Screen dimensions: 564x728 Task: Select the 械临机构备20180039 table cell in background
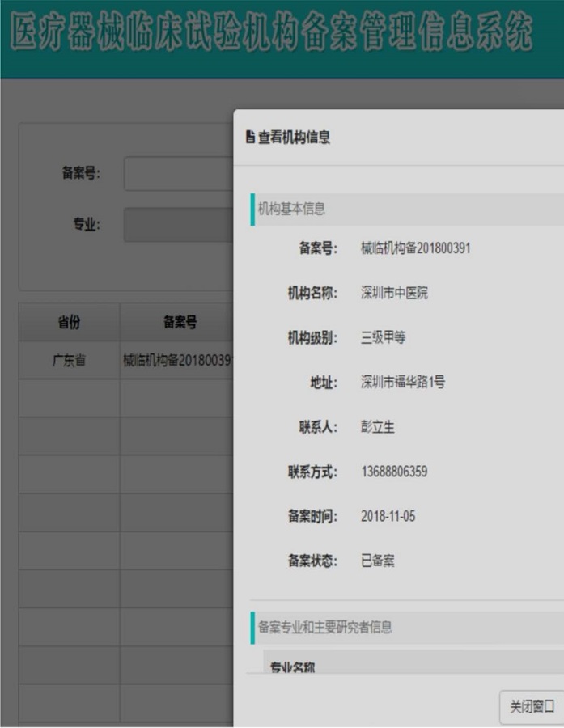pyautogui.click(x=177, y=360)
